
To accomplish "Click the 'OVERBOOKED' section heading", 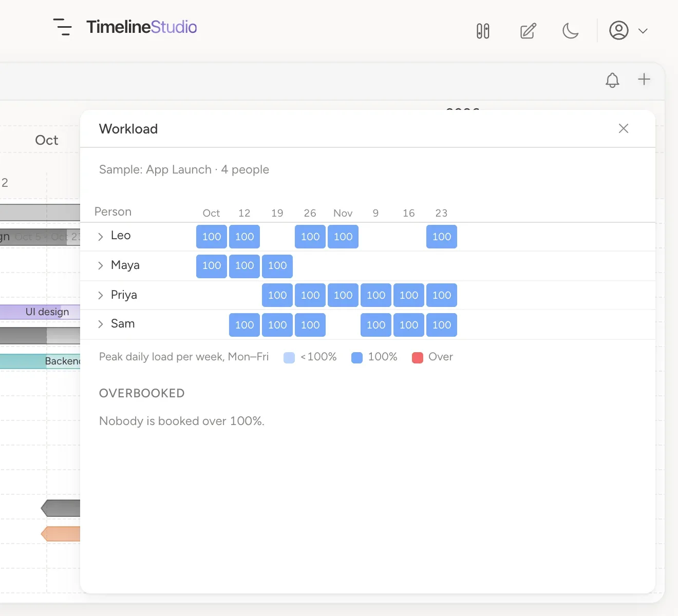I will tap(142, 393).
